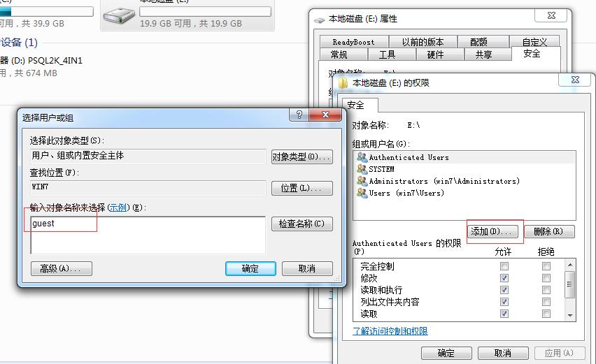596x364 pixels.
Task: Deny Full Control (完全控制) permission
Action: click(546, 266)
